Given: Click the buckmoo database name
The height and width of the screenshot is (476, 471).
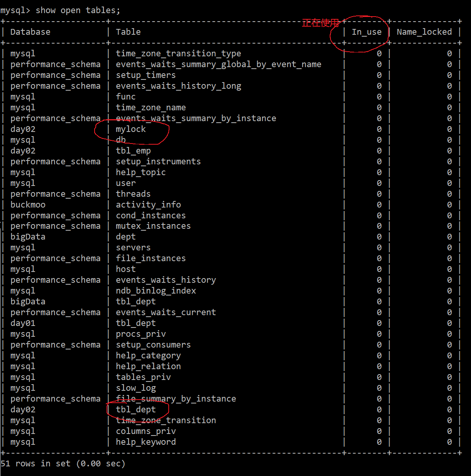Looking at the screenshot, I should (28, 205).
